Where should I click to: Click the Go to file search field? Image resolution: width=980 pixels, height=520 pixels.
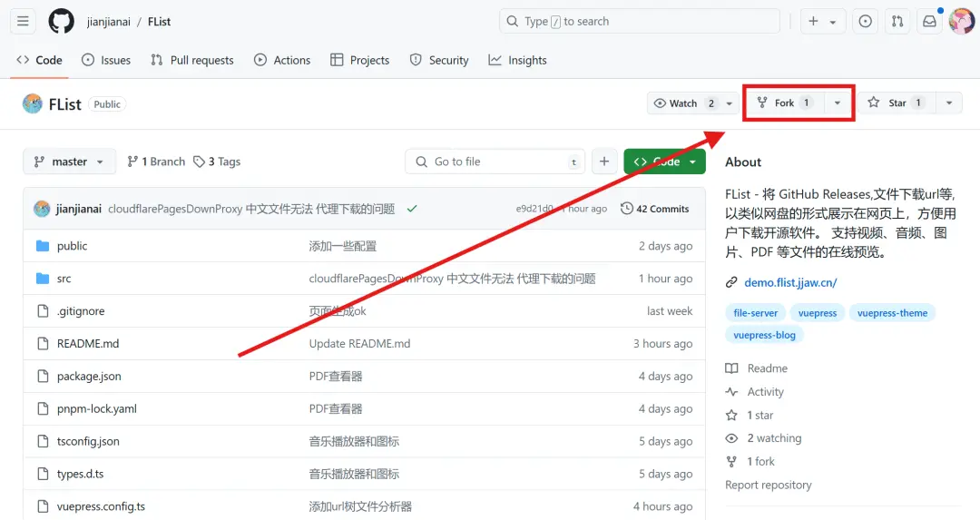click(495, 162)
